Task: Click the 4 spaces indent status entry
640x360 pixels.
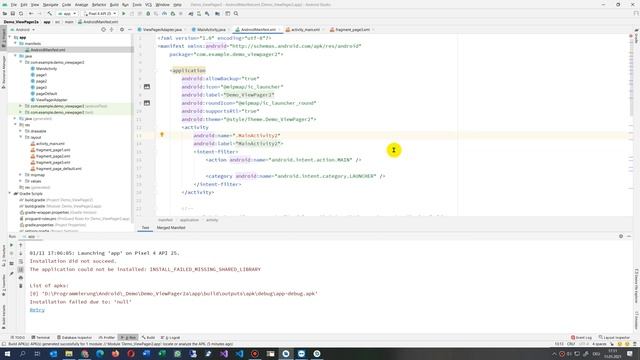Action: [599, 344]
